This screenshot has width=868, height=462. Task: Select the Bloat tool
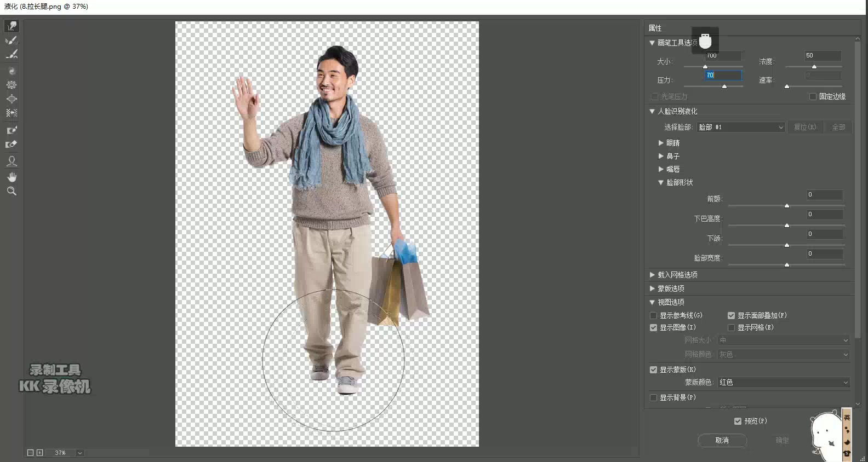(12, 99)
